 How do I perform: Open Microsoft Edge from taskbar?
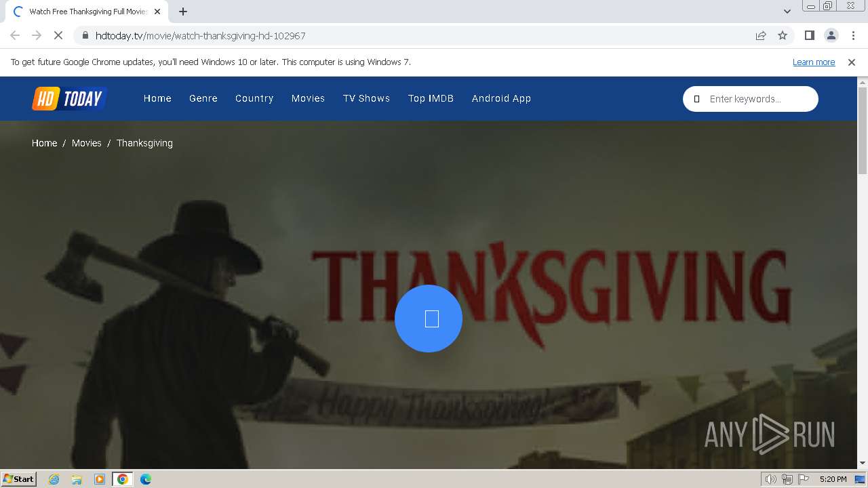[x=146, y=479]
